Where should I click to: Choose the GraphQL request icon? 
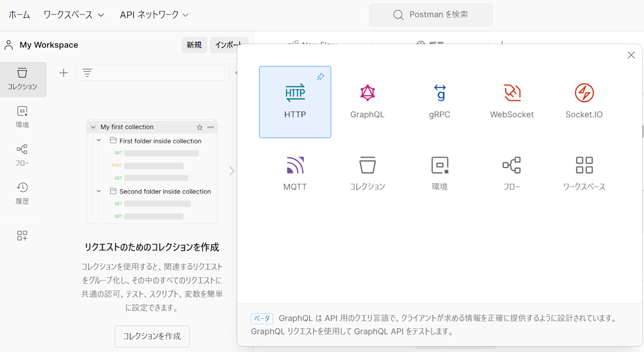[368, 93]
